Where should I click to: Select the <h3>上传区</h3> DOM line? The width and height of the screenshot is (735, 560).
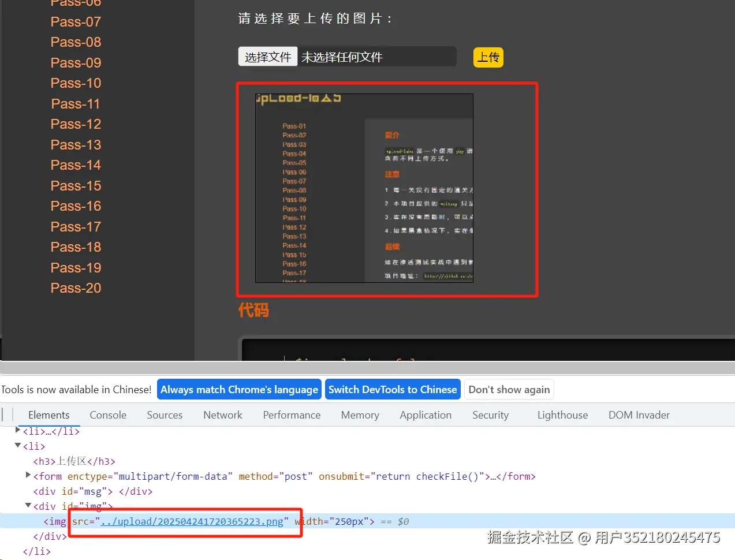pos(74,461)
